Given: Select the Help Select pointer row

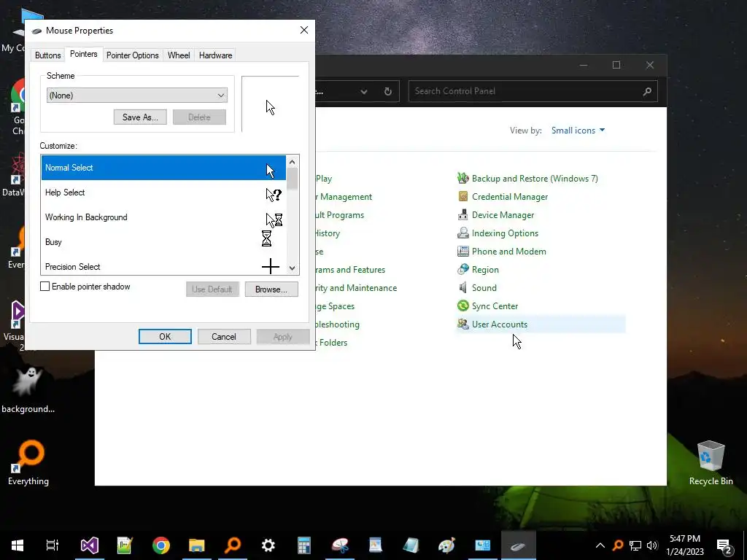Looking at the screenshot, I should 163,192.
